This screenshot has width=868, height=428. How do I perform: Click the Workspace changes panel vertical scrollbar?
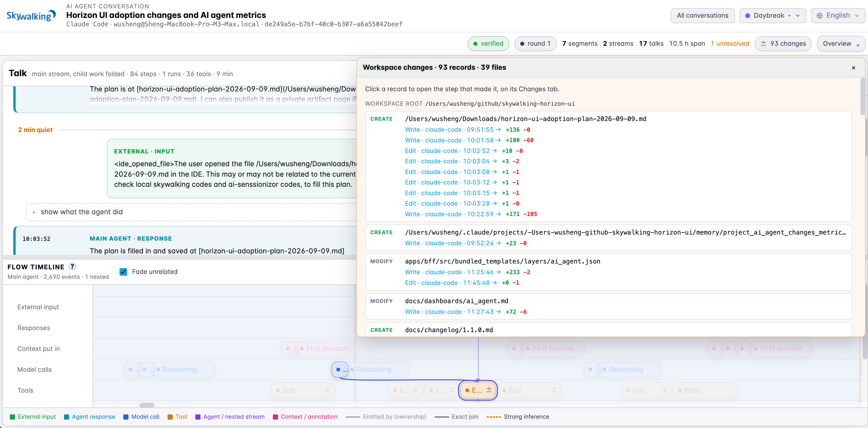pos(862,96)
